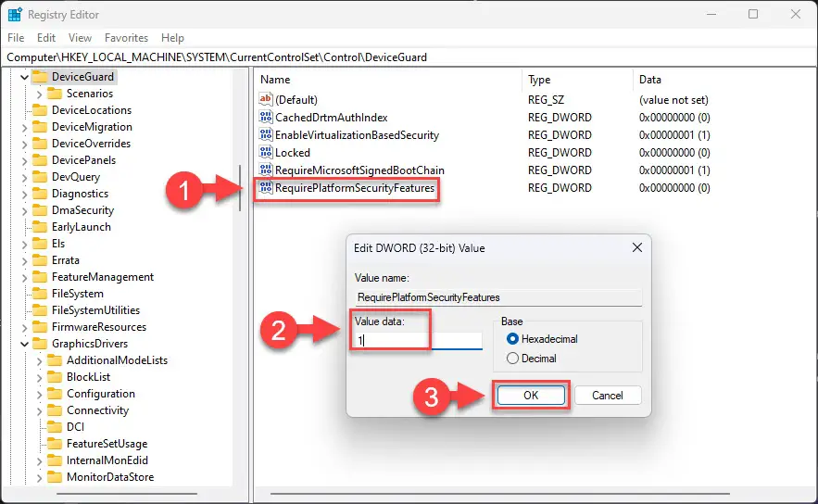The height and width of the screenshot is (504, 818).
Task: Open the Edit menu
Action: pos(46,38)
